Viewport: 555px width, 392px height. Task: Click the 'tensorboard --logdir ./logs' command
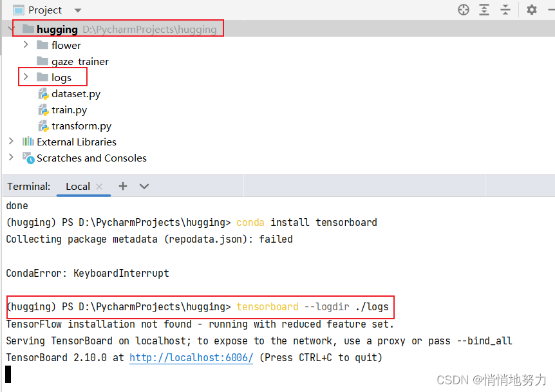click(312, 307)
